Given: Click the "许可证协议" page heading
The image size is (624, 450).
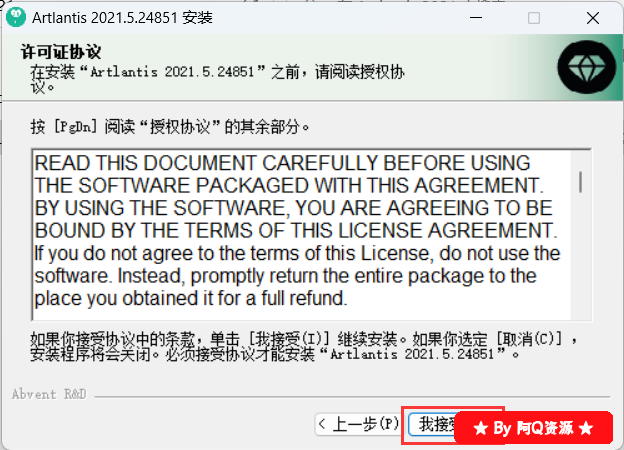Looking at the screenshot, I should click(x=61, y=52).
